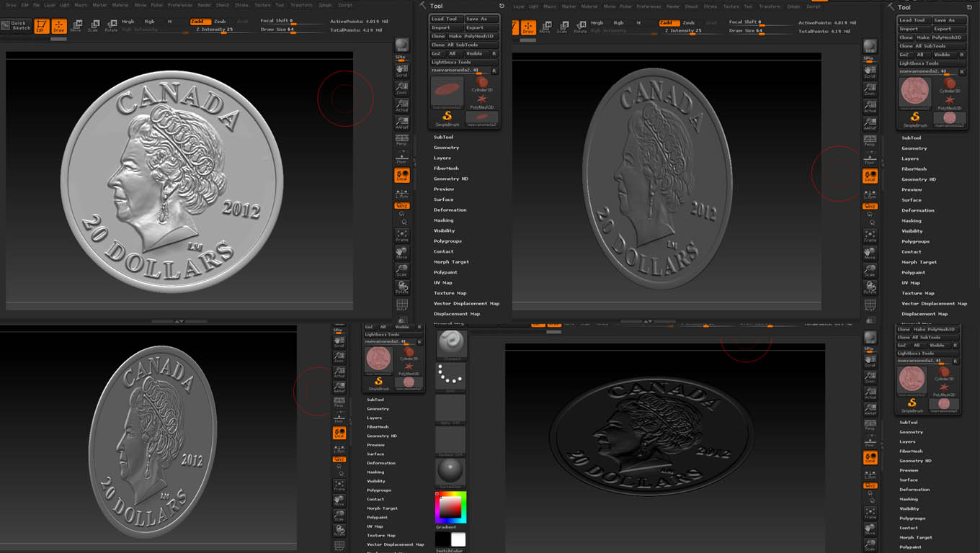This screenshot has width=980, height=553.
Task: Pick a color in the color picker square
Action: coord(450,508)
